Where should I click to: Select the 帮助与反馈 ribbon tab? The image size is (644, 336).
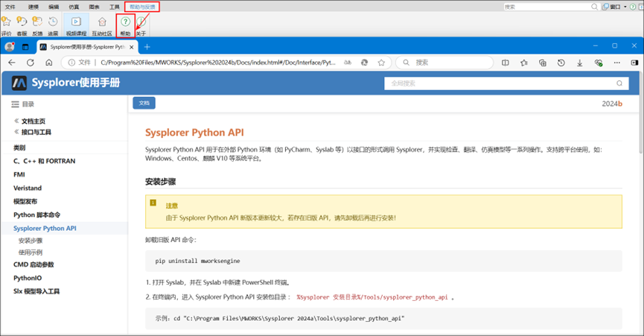(x=142, y=7)
